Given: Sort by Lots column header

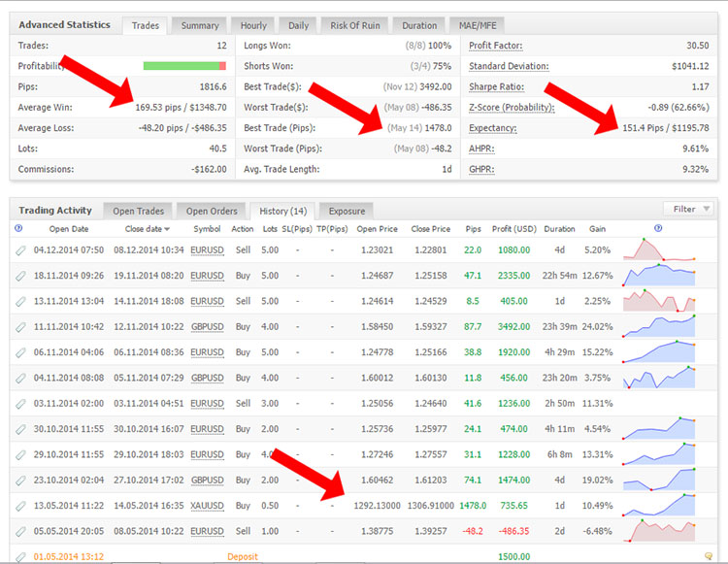Looking at the screenshot, I should (x=270, y=229).
